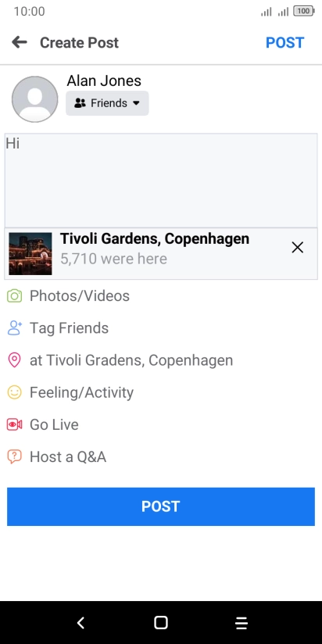322x644 pixels.
Task: Tap the large blue POST button
Action: click(x=161, y=506)
